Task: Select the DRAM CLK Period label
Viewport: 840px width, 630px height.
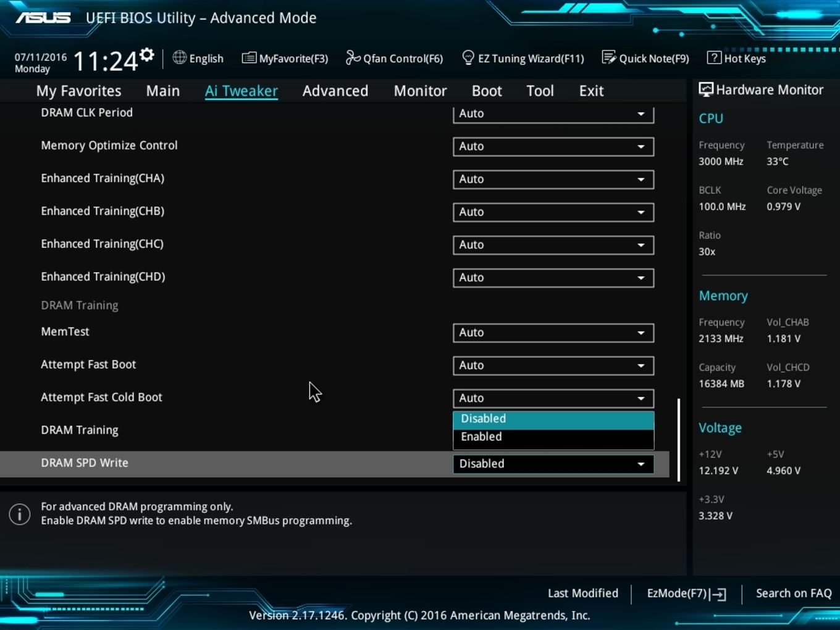Action: click(86, 112)
